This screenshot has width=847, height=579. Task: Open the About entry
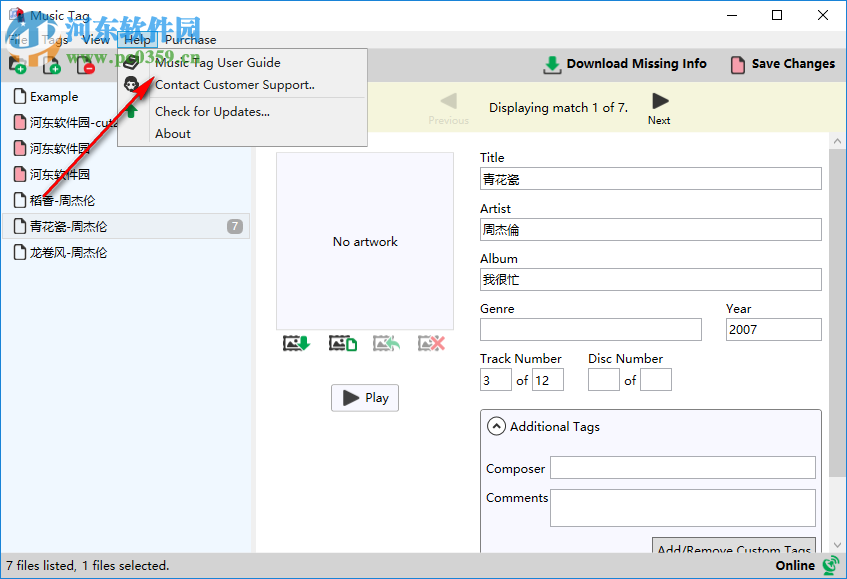pos(173,133)
